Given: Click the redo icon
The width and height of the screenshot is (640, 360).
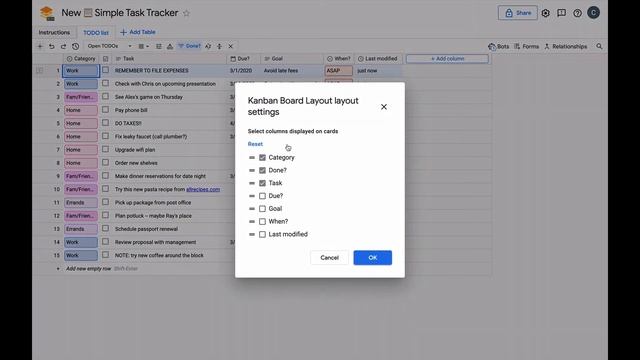Looking at the screenshot, I should 63,46.
